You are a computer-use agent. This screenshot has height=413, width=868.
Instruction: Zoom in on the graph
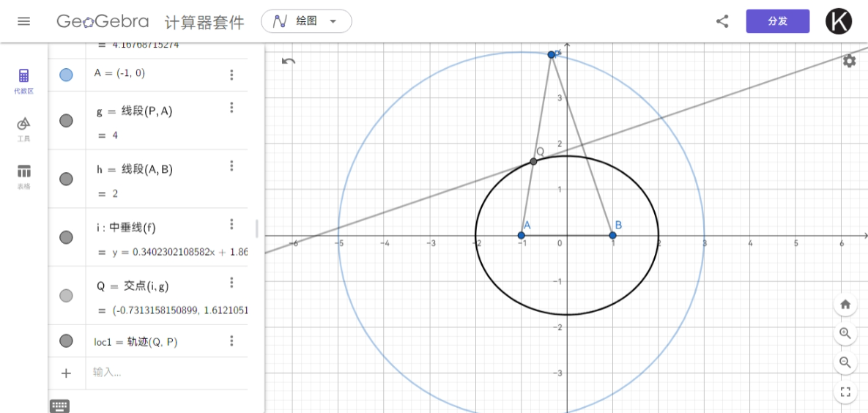[845, 333]
